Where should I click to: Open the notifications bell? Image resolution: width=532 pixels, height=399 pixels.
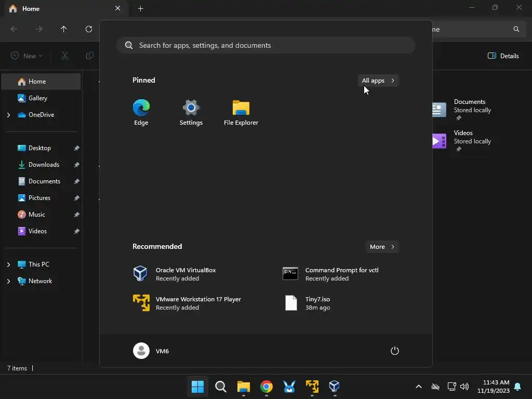[518, 387]
